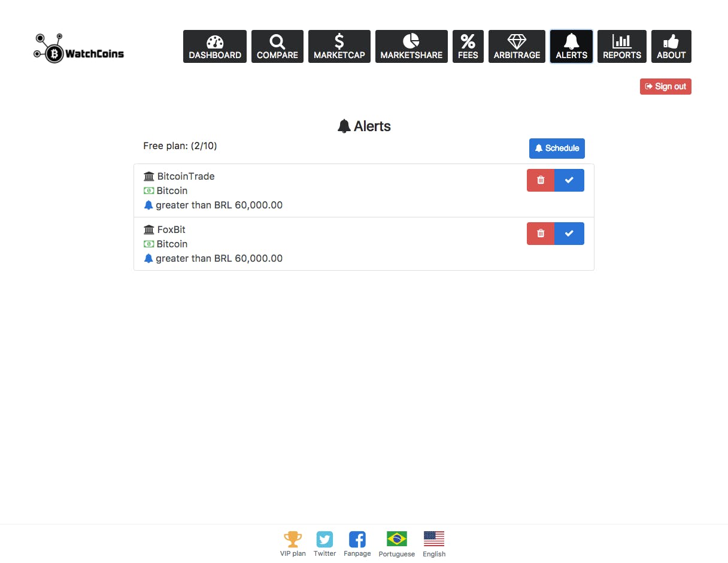Click the FoxBit exchange name
728x563 pixels.
[171, 229]
